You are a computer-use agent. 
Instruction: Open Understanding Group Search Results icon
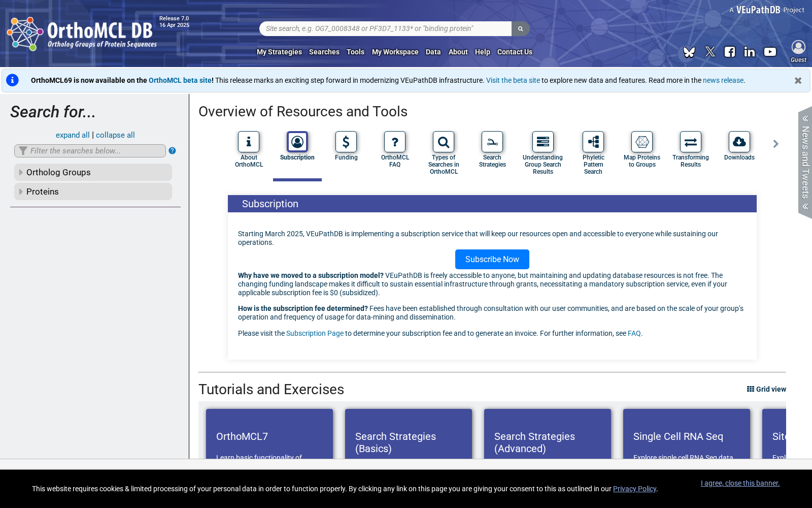(543, 142)
